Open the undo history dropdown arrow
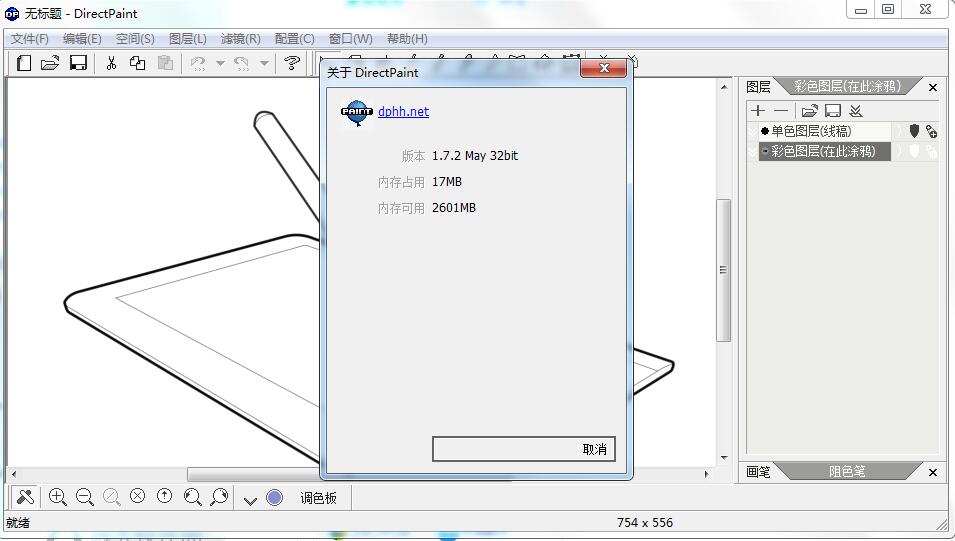The image size is (955, 541). 220,63
